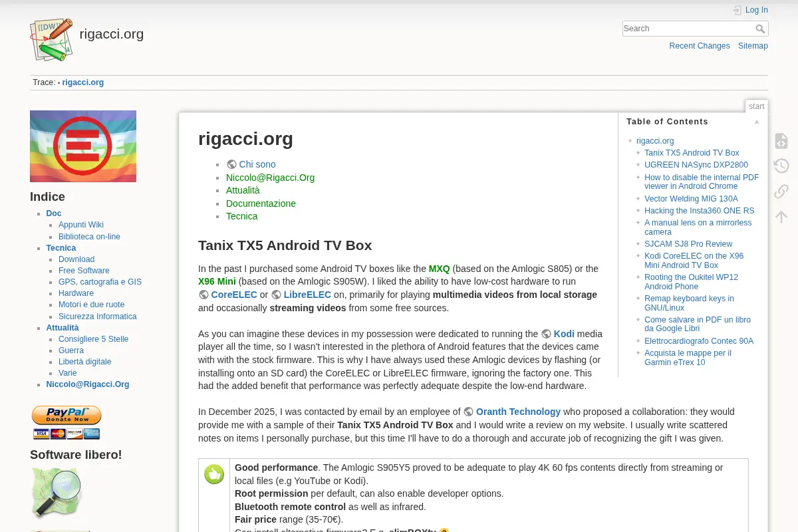The width and height of the screenshot is (798, 532).
Task: Open Download sidebar link
Action: tap(76, 259)
